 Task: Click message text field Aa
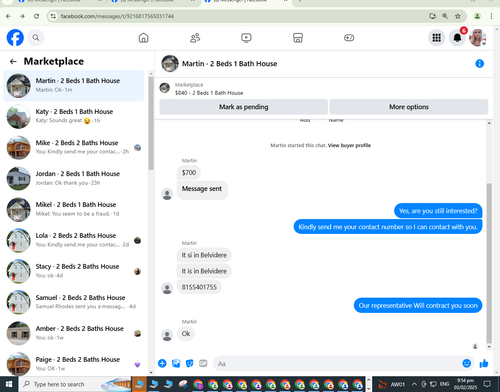click(337, 363)
